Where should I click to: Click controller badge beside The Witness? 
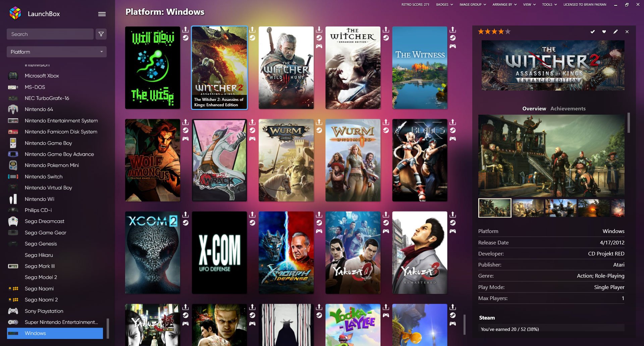coord(452,46)
